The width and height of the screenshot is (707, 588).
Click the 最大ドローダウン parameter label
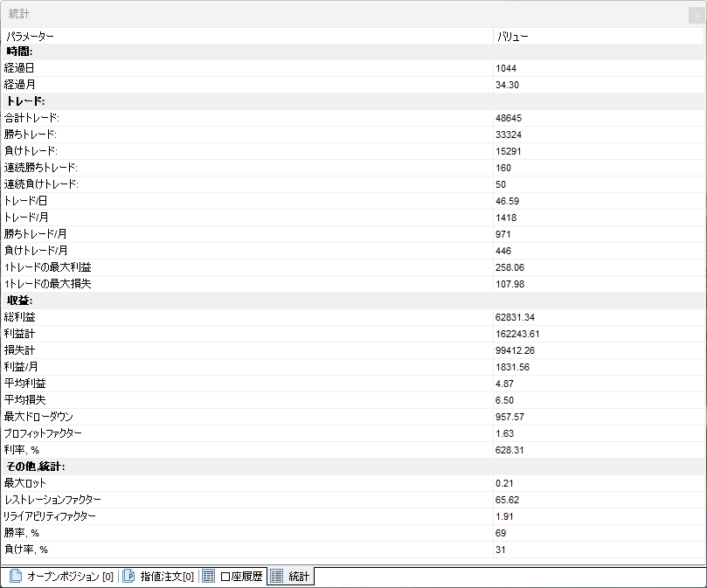39,417
